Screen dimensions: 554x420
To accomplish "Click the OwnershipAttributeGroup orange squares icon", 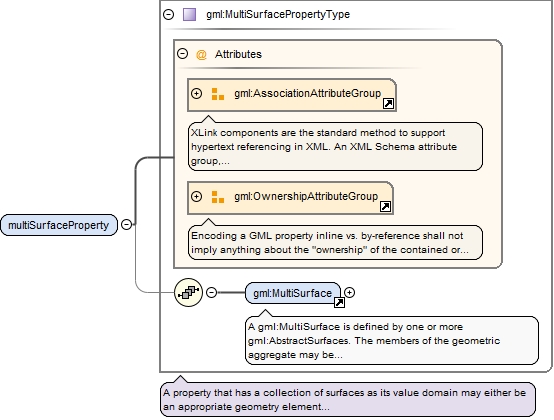I will coord(218,197).
